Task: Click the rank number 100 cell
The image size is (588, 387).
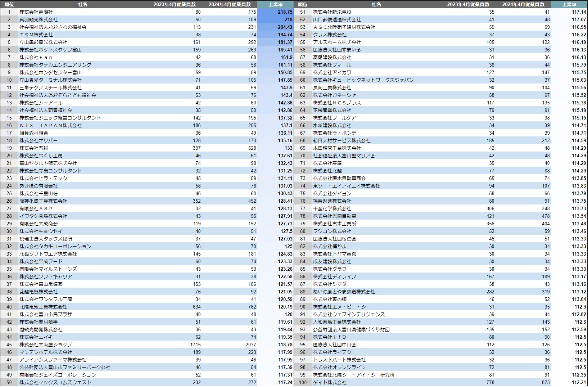Action: pyautogui.click(x=303, y=382)
